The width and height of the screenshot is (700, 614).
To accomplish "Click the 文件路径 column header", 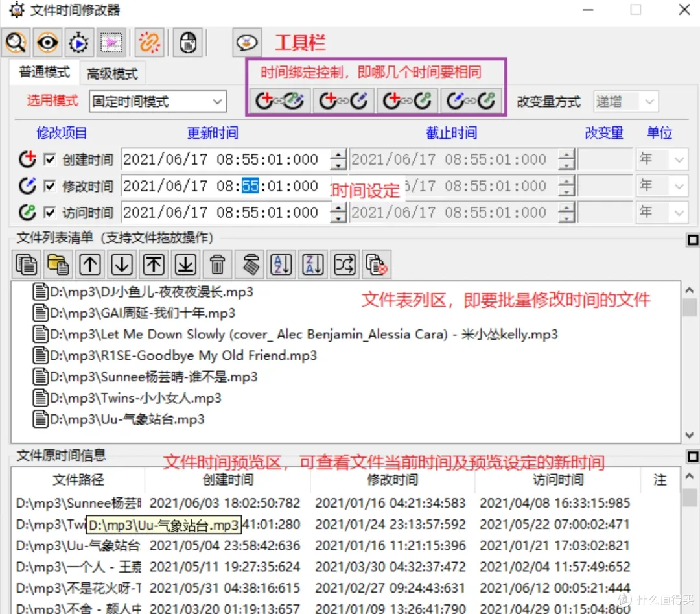I will coord(78,480).
